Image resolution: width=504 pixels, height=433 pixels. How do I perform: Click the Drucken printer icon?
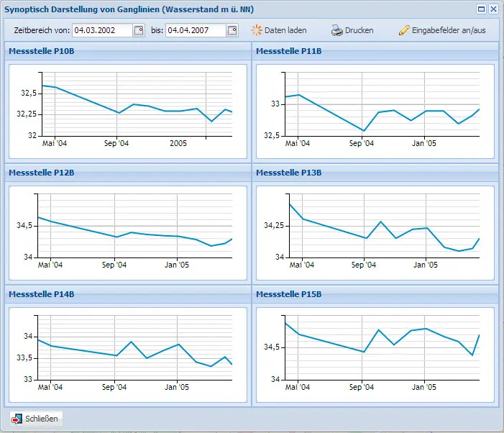pos(337,30)
